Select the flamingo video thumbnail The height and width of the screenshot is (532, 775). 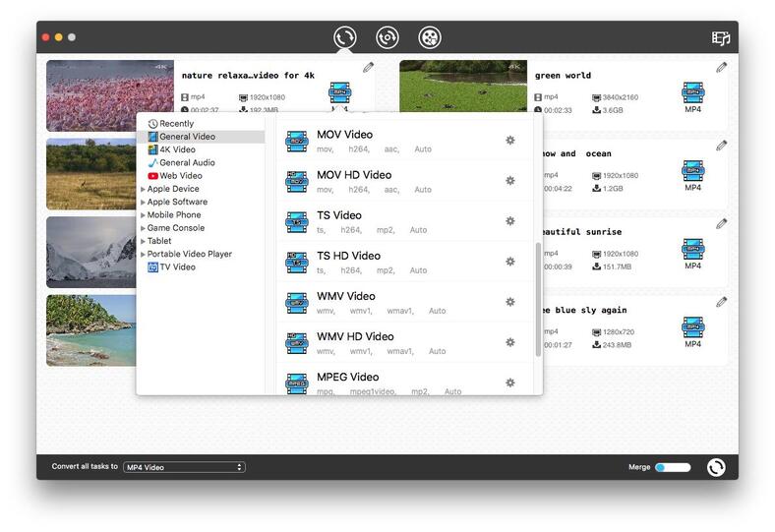pyautogui.click(x=110, y=95)
